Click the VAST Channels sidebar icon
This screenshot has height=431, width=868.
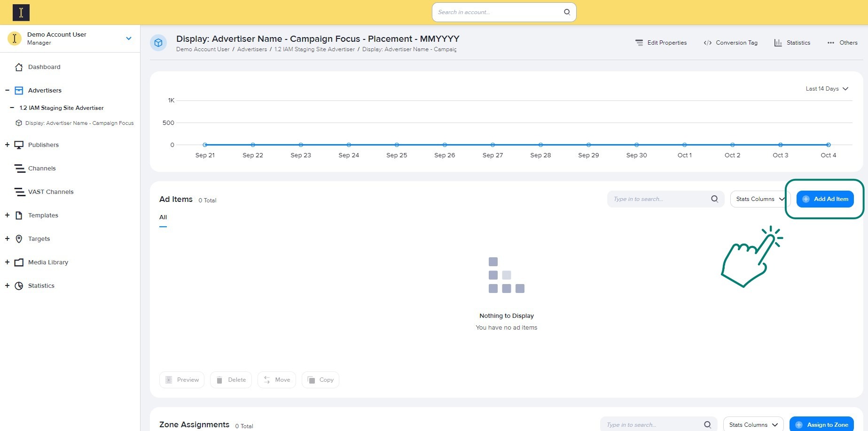click(x=19, y=192)
